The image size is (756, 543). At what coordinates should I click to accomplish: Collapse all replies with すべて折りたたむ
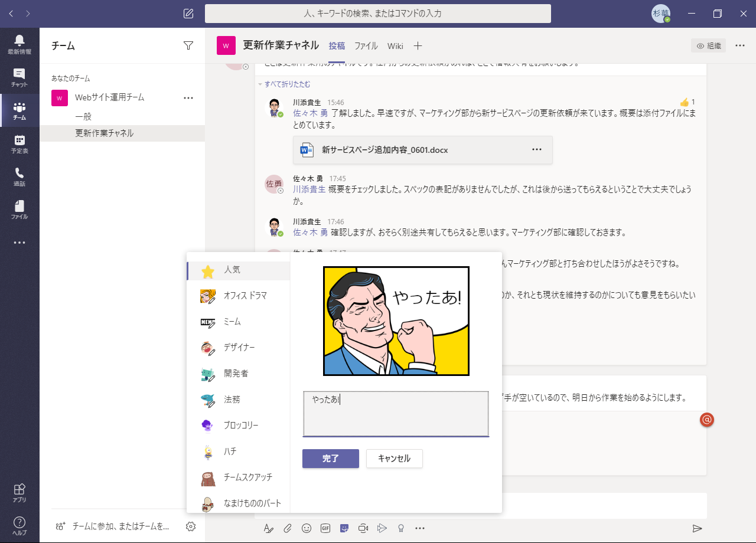(287, 84)
